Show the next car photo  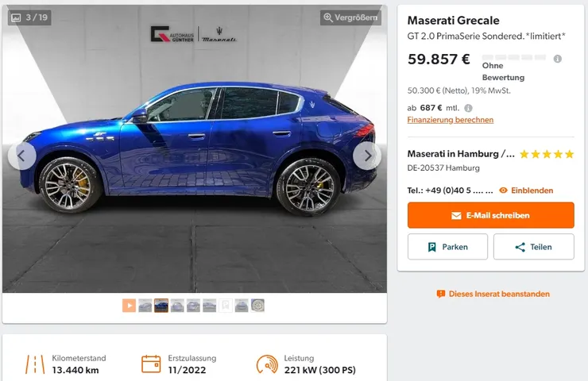[x=367, y=156]
